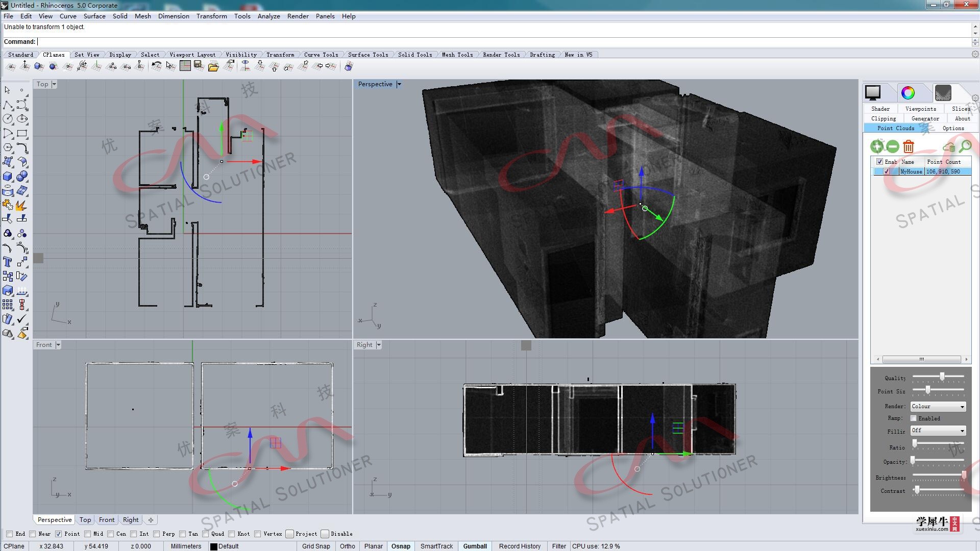Viewport: 980px width, 551px height.
Task: Enable the Ramp checkbox
Action: click(914, 418)
